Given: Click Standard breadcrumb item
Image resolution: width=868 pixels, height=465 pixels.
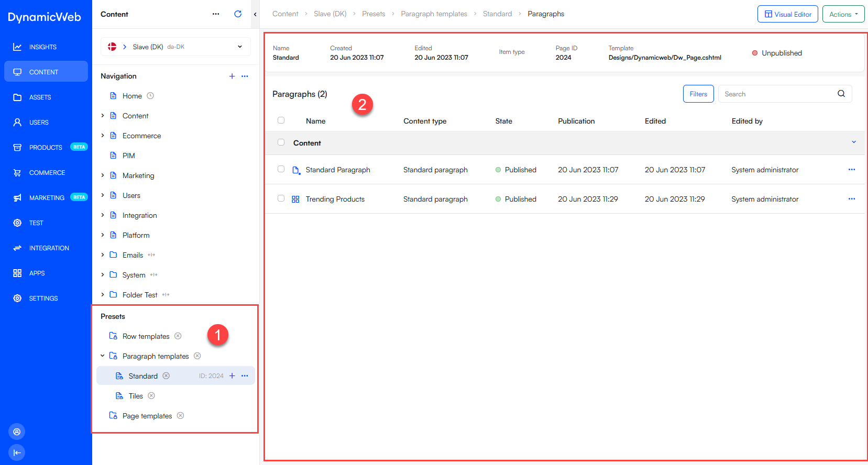Looking at the screenshot, I should pos(498,14).
